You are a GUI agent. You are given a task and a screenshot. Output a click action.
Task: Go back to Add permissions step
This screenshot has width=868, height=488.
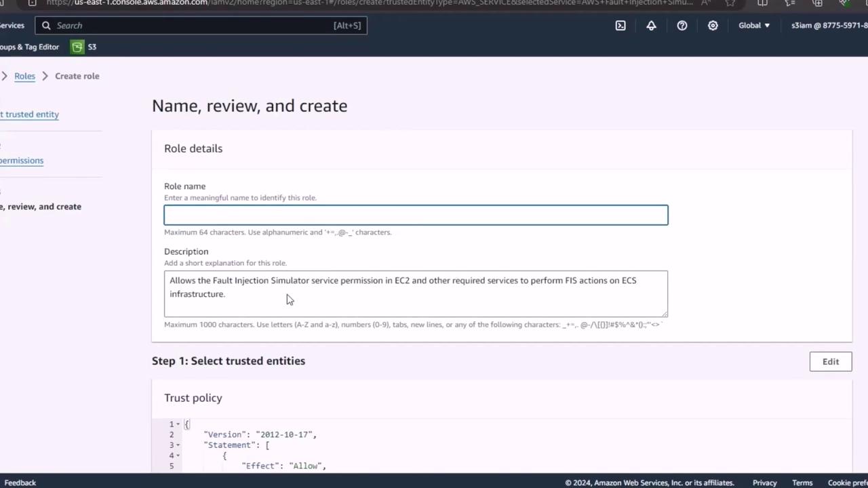[22, 161]
